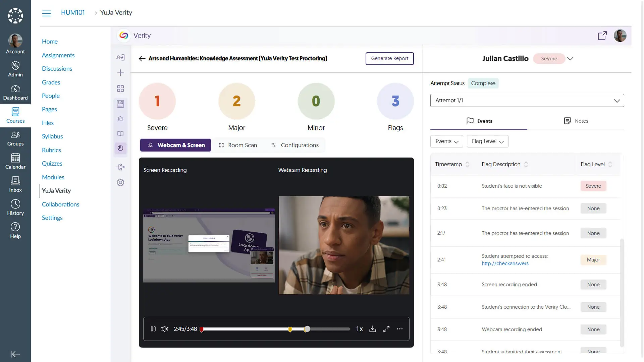The image size is (644, 362).
Task: Jump to the yellow major flag marker
Action: click(290, 329)
